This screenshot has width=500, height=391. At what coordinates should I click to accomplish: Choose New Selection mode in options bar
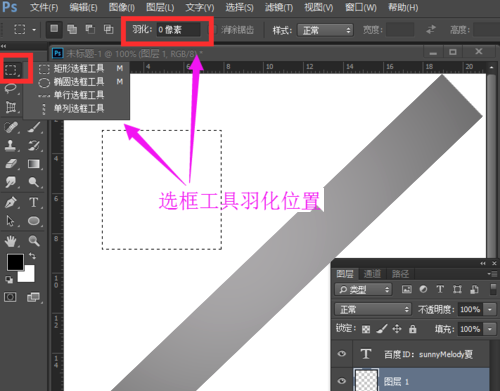tap(54, 29)
